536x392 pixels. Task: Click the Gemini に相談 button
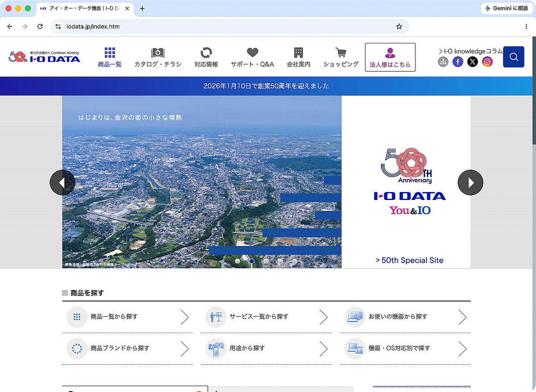coord(507,8)
